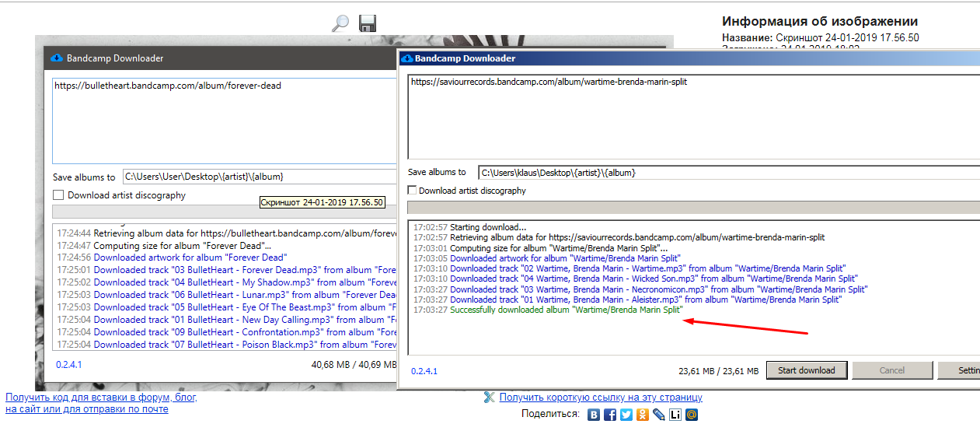Click size status '40,68 MB / 40,69 MB'
980x424 pixels.
coord(354,364)
